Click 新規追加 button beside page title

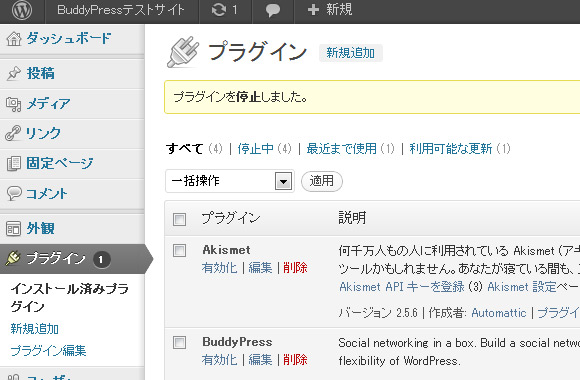coord(351,53)
